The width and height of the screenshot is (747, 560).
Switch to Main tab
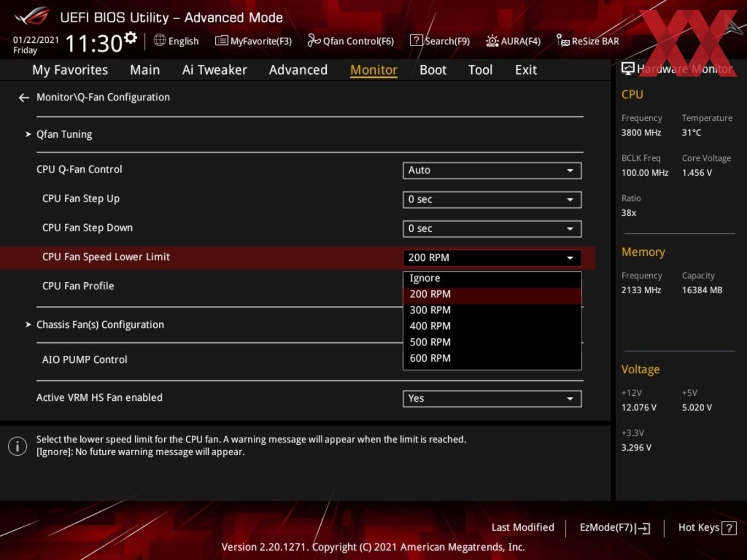pyautogui.click(x=145, y=70)
